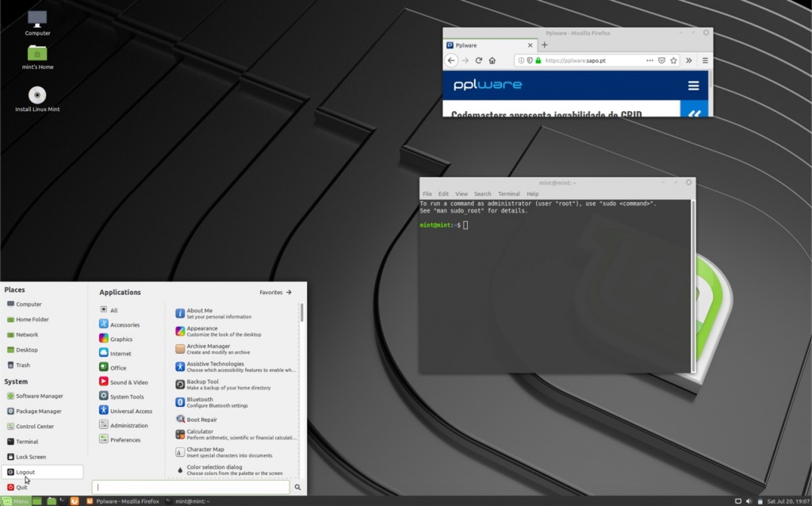This screenshot has height=506, width=812.
Task: Expand hidden toolbar items with the chevron
Action: (x=688, y=60)
